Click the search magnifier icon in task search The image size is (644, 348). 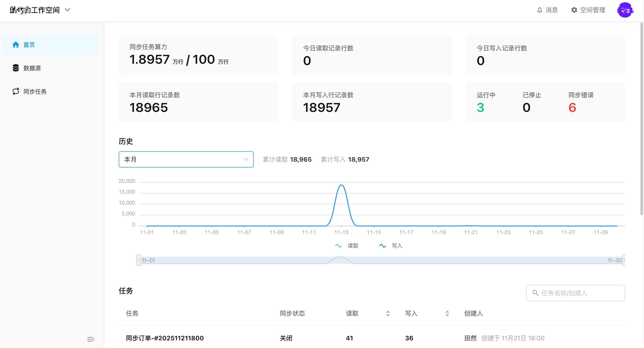pos(535,293)
